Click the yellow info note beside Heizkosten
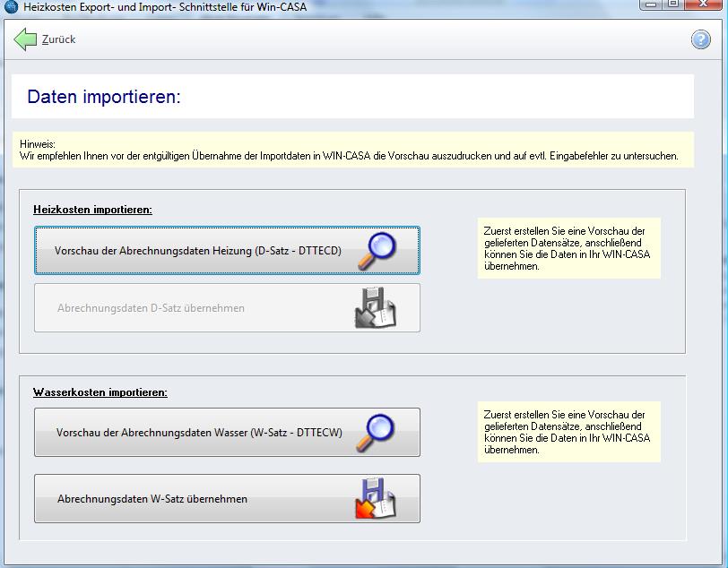Screen dimensions: 728x568 tap(568, 248)
